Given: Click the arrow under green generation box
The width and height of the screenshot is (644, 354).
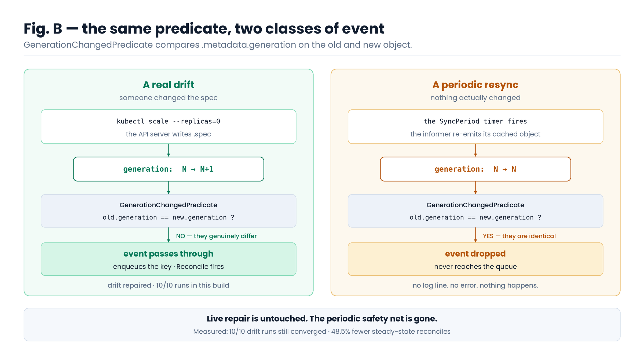Looking at the screenshot, I should (169, 188).
